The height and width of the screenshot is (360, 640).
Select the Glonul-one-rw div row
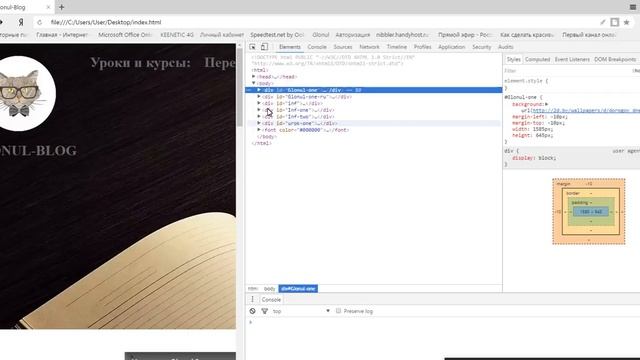pos(373,97)
